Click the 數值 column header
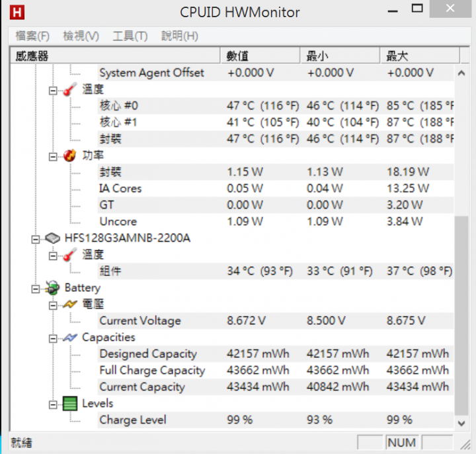 pyautogui.click(x=260, y=56)
